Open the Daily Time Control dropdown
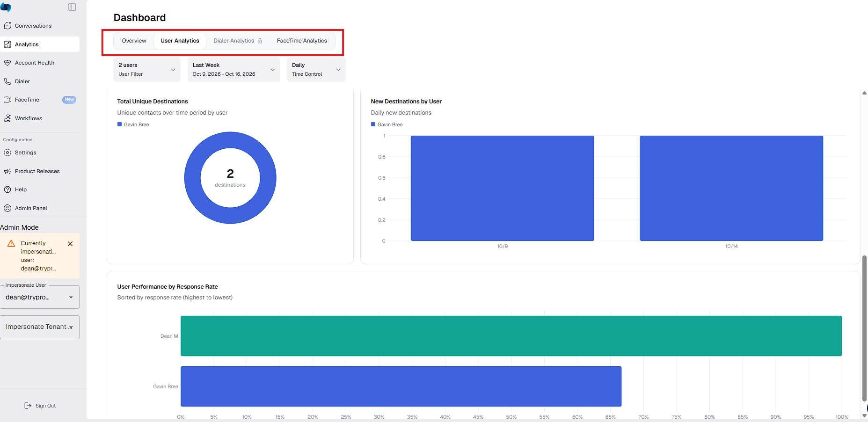The width and height of the screenshot is (868, 422). click(316, 70)
